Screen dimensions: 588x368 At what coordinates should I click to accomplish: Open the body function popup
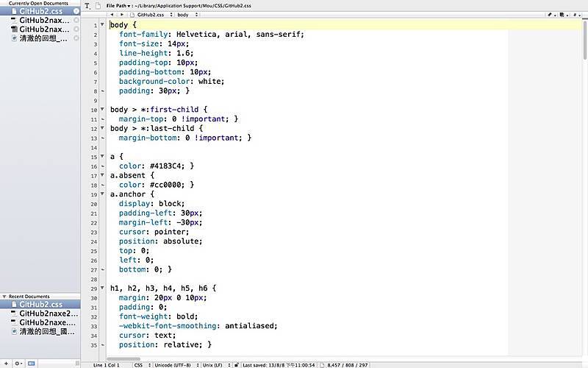[x=187, y=15]
